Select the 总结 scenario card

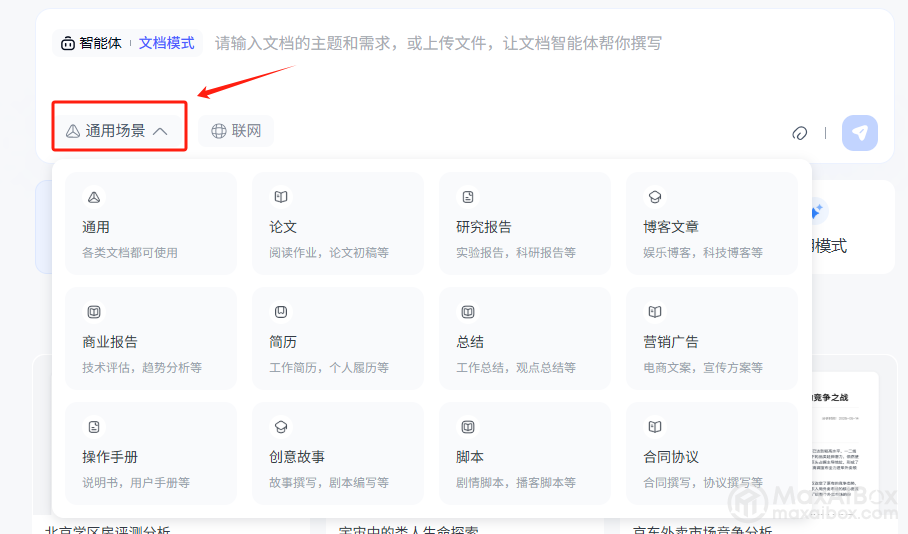[524, 338]
